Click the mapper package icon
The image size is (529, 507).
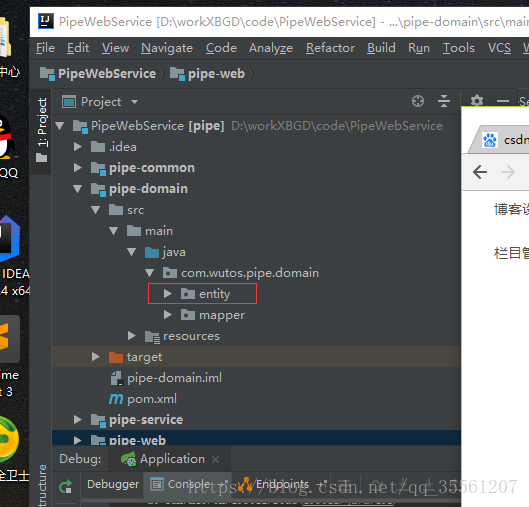(x=188, y=315)
